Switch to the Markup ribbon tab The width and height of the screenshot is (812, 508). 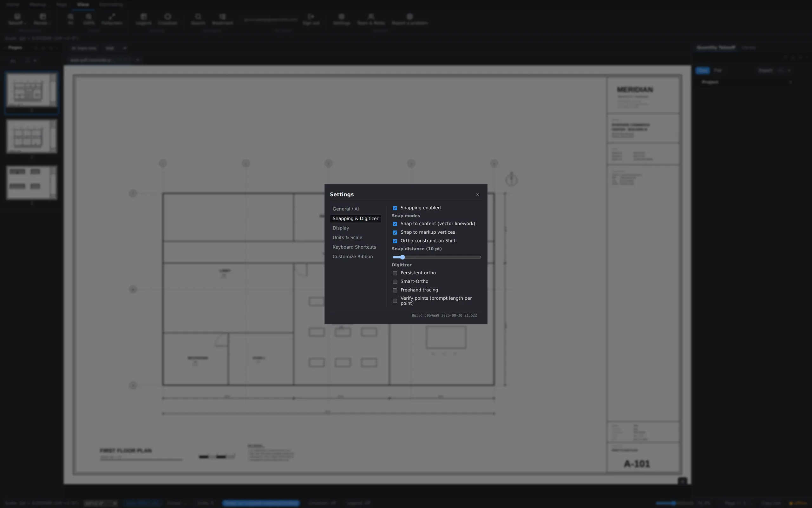click(x=37, y=5)
